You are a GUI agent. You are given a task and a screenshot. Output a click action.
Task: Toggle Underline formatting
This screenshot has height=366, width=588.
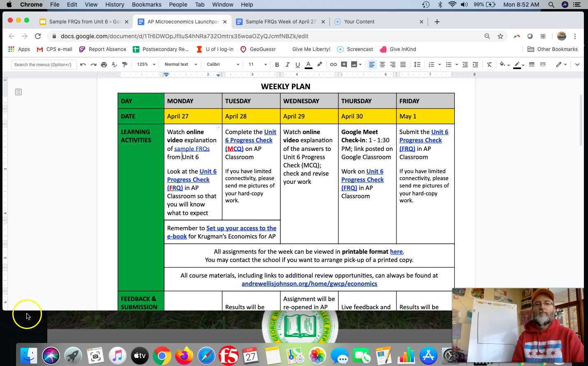(298, 65)
